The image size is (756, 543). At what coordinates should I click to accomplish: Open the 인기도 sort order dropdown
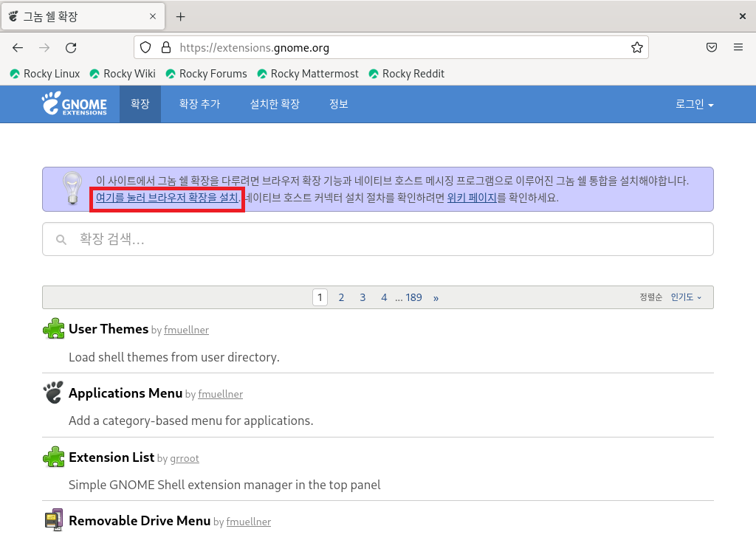(686, 297)
